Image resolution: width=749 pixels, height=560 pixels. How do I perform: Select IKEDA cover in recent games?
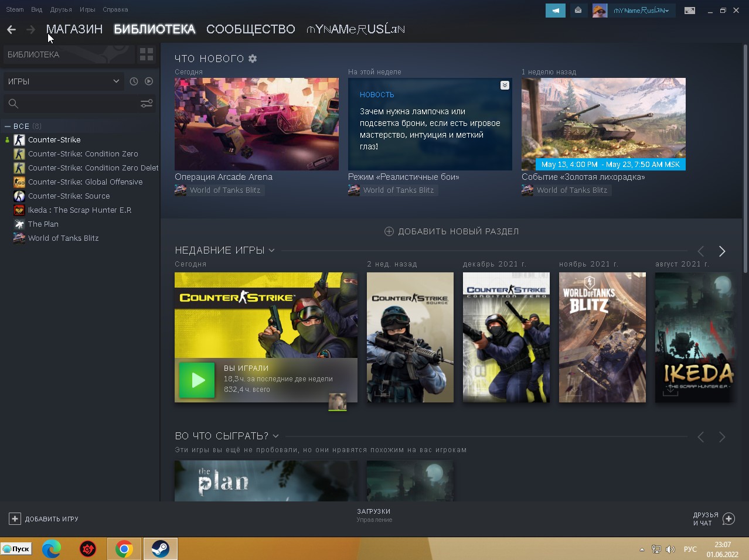click(x=695, y=337)
